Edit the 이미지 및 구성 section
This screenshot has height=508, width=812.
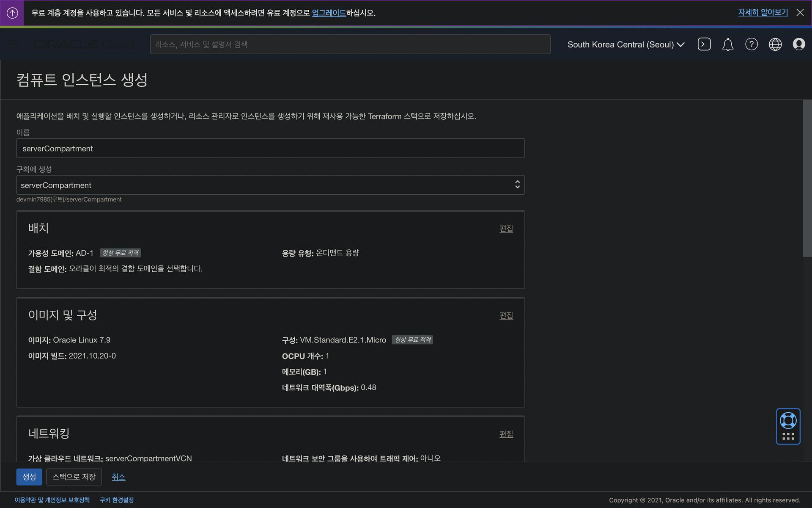(506, 315)
